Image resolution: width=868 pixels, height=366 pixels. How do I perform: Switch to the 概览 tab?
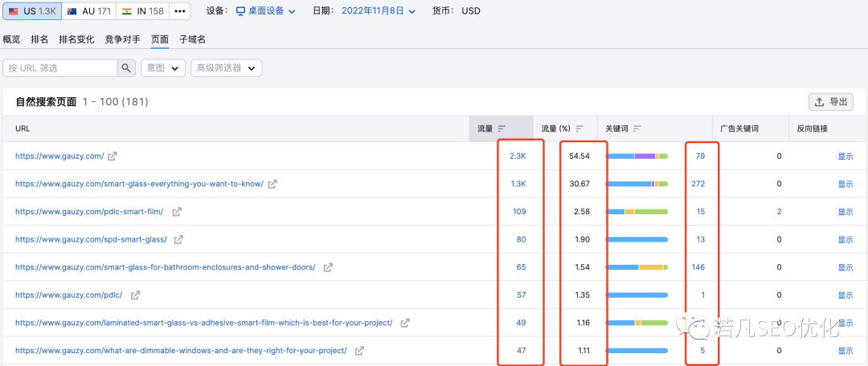pyautogui.click(x=11, y=39)
